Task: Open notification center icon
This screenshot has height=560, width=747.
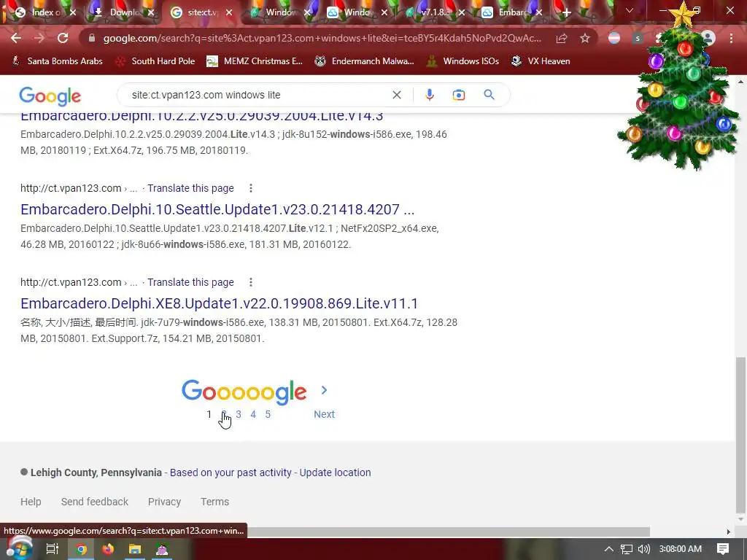Action: tap(723, 549)
